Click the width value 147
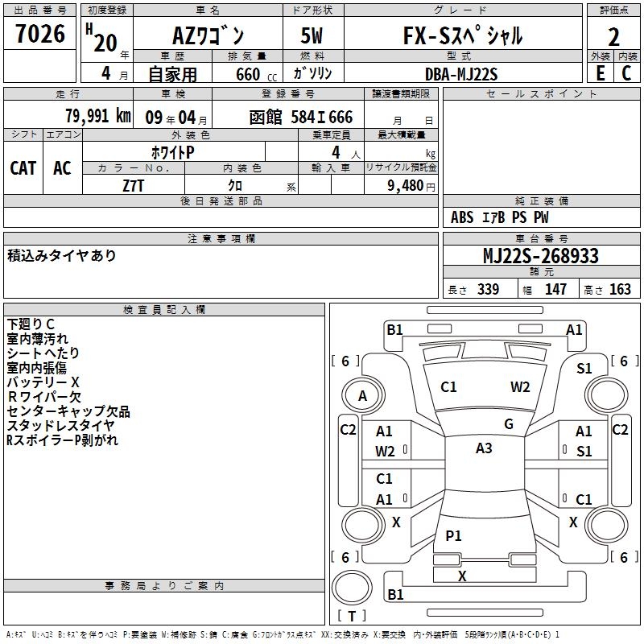 tap(555, 289)
